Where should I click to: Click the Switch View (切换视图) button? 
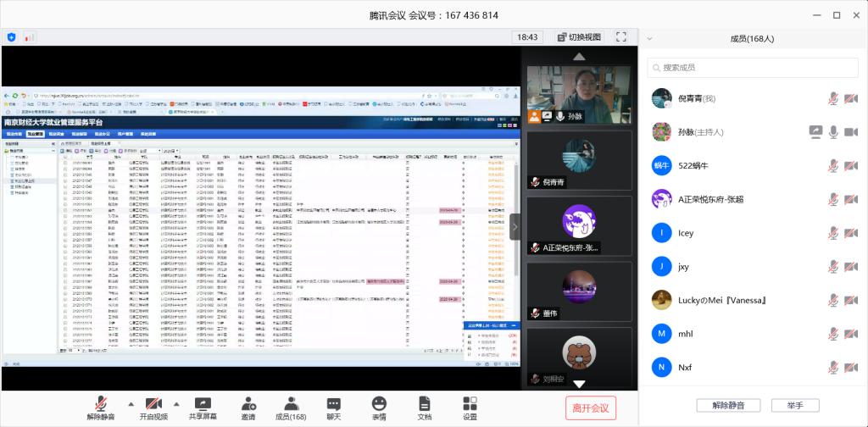pos(579,37)
